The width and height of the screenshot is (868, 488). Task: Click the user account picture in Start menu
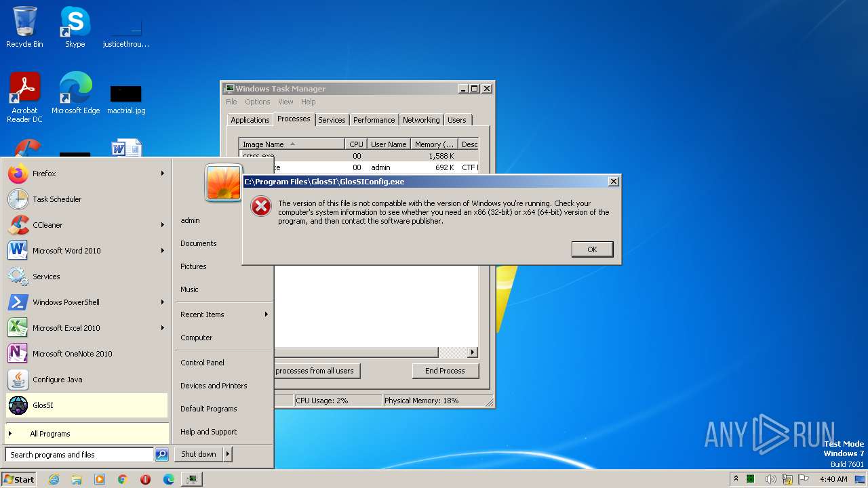(x=224, y=183)
